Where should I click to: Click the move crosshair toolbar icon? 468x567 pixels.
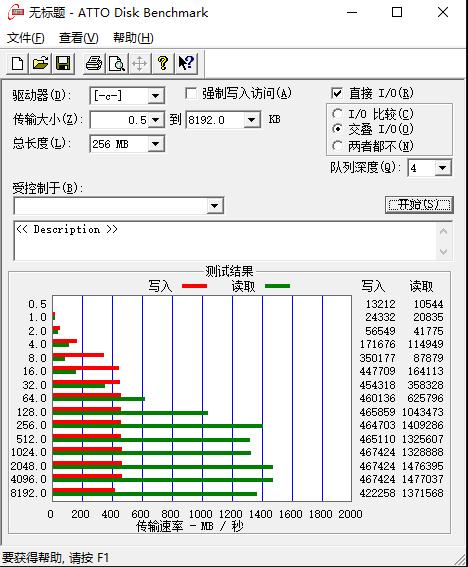coord(139,64)
